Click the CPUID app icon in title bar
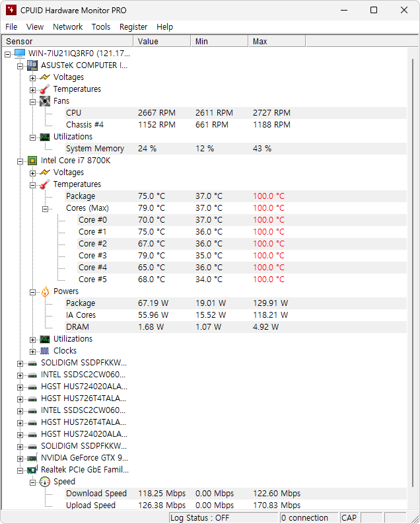Screen dimensions: 420x524 tap(11, 10)
